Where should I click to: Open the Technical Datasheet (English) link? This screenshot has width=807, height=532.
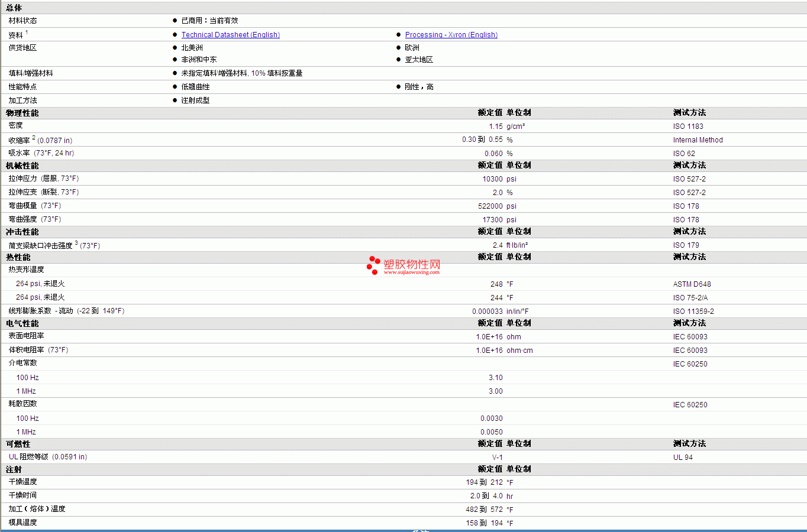click(231, 35)
